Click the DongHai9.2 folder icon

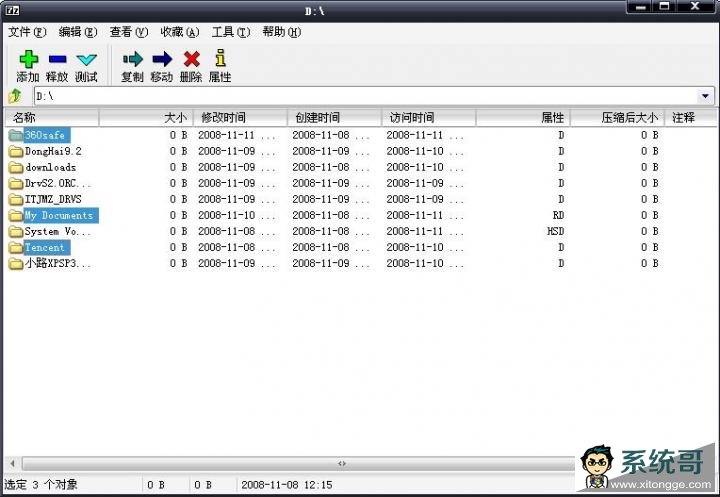pyautogui.click(x=16, y=151)
